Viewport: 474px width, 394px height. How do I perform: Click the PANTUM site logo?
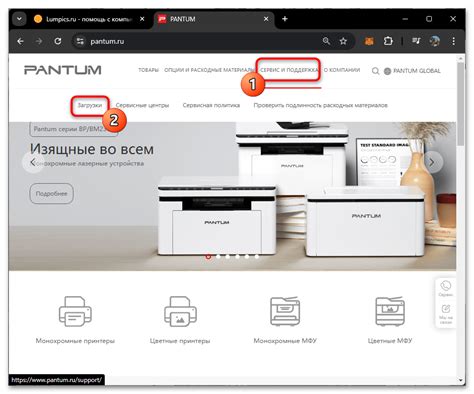[x=63, y=70]
